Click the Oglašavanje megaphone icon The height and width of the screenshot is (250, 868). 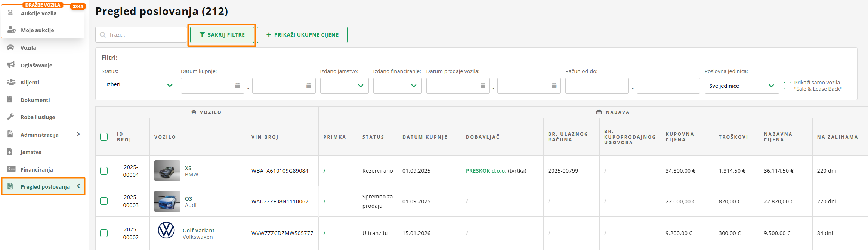point(11,65)
